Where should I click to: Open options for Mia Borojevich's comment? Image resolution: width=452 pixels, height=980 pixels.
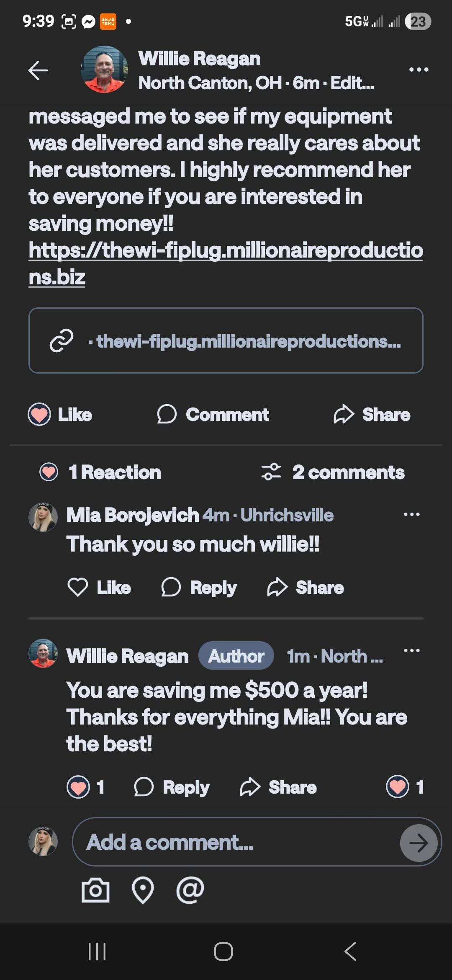click(x=411, y=514)
